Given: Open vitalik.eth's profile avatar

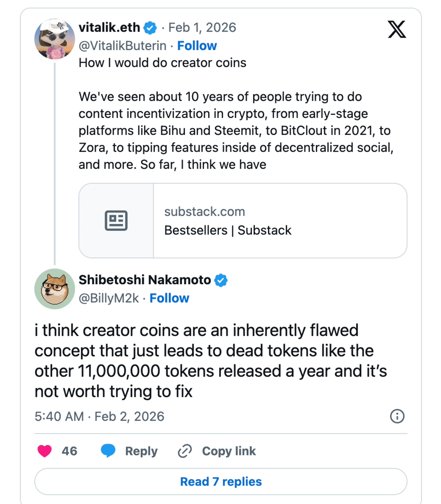Looking at the screenshot, I should pyautogui.click(x=55, y=39).
